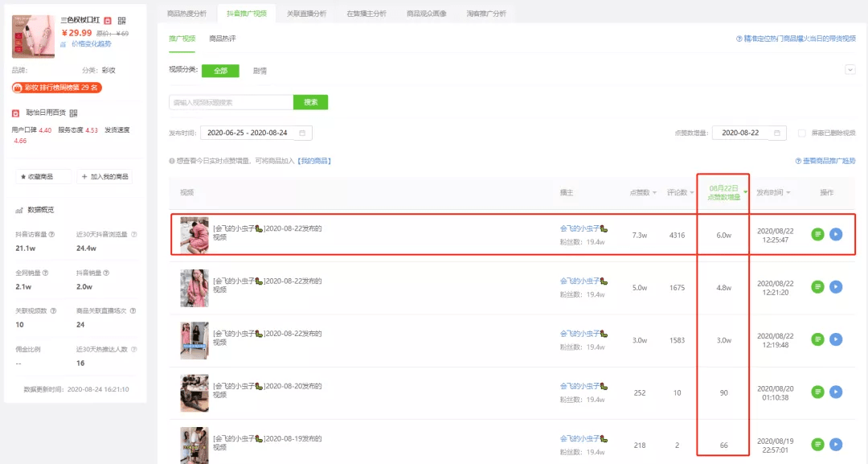This screenshot has width=868, height=464.
Task: Select 全部 video category filter
Action: [220, 71]
